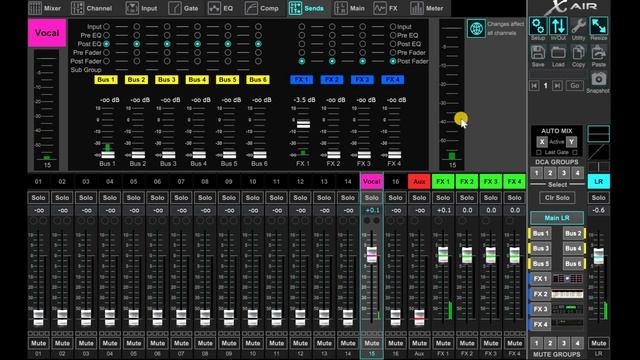Open the Utility wrench icon

pyautogui.click(x=578, y=26)
